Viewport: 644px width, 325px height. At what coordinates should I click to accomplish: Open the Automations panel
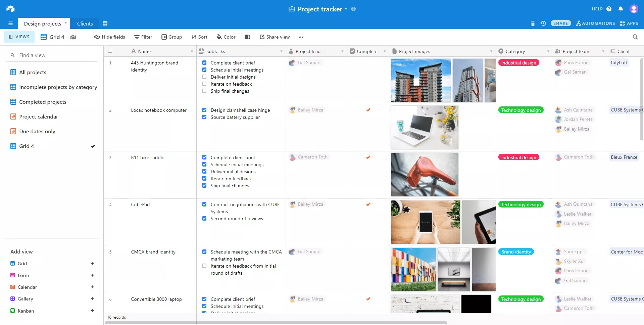595,23
